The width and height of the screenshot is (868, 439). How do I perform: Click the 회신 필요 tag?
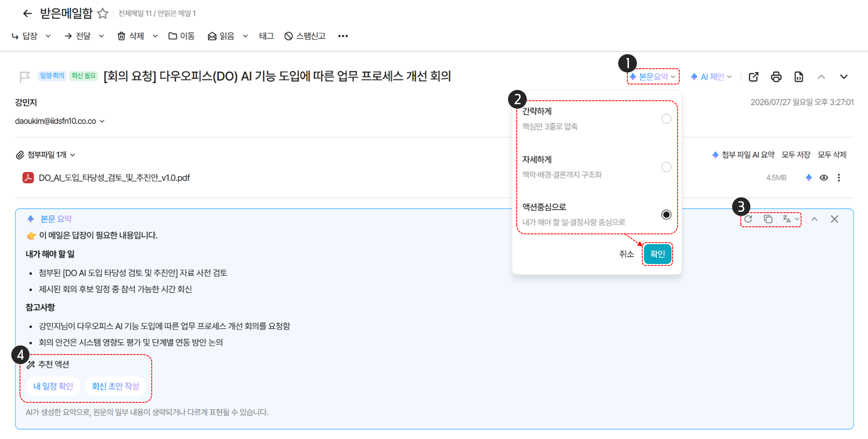[84, 76]
